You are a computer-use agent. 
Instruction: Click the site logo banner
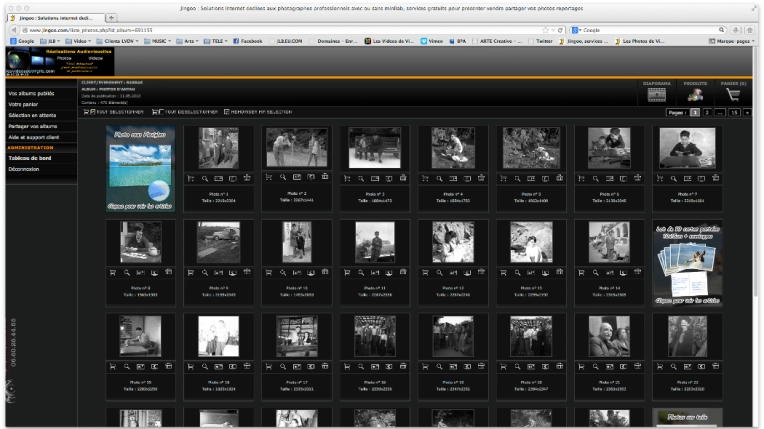click(x=60, y=61)
